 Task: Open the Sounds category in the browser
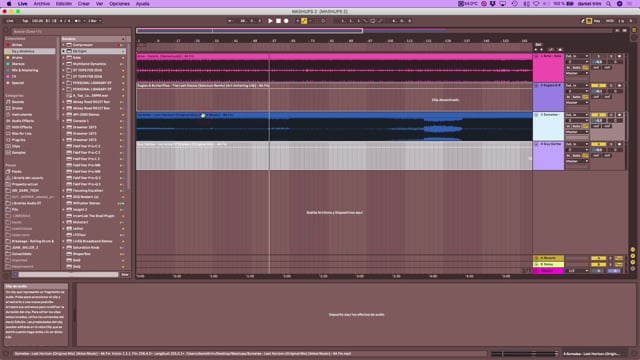pyautogui.click(x=18, y=102)
